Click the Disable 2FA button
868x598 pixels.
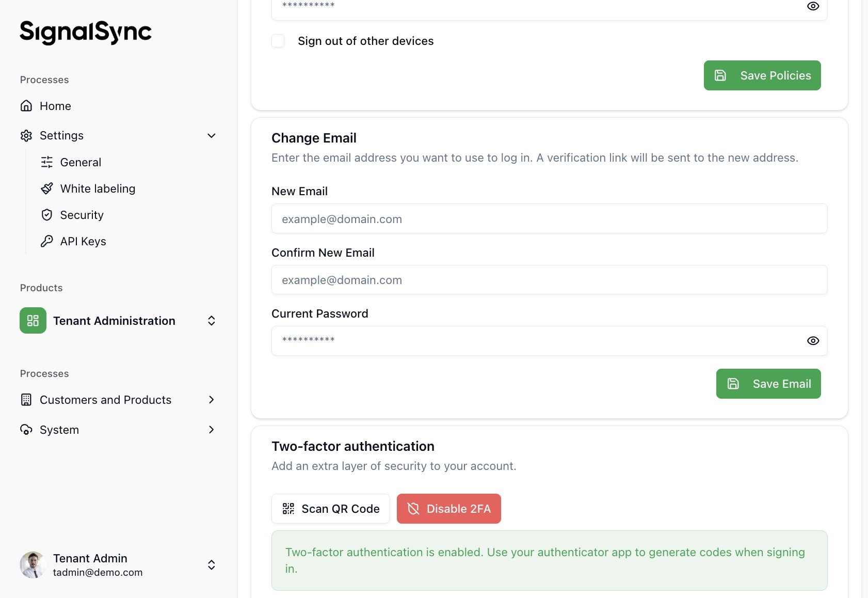click(449, 509)
